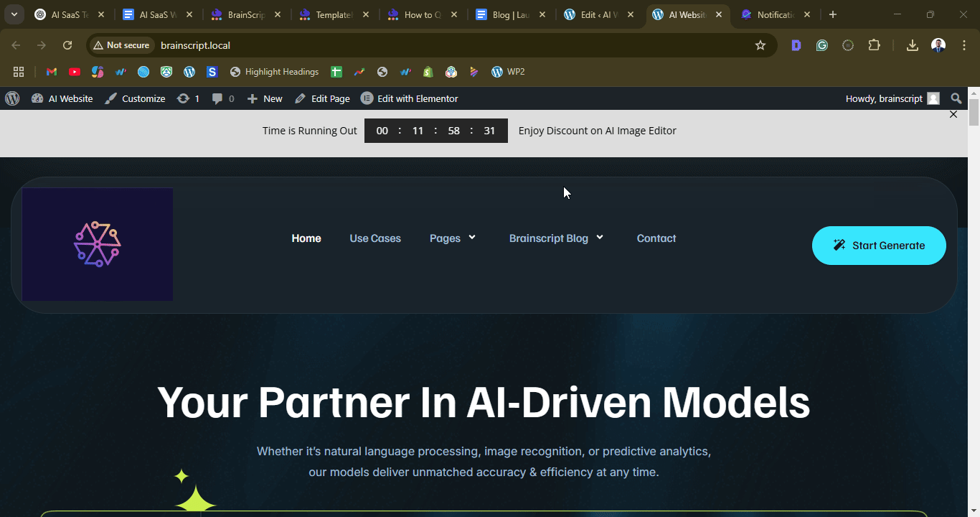980x517 pixels.
Task: Switch to the How to Q tab
Action: point(423,14)
